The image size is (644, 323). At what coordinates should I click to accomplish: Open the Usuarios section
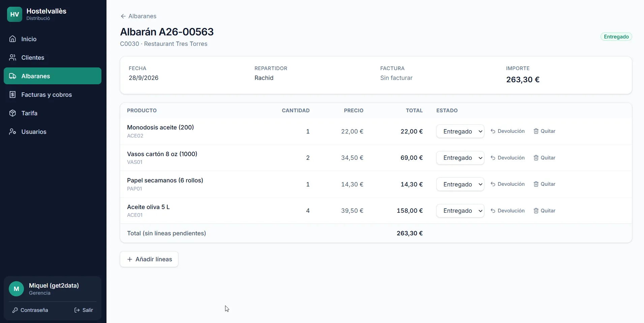click(53, 131)
